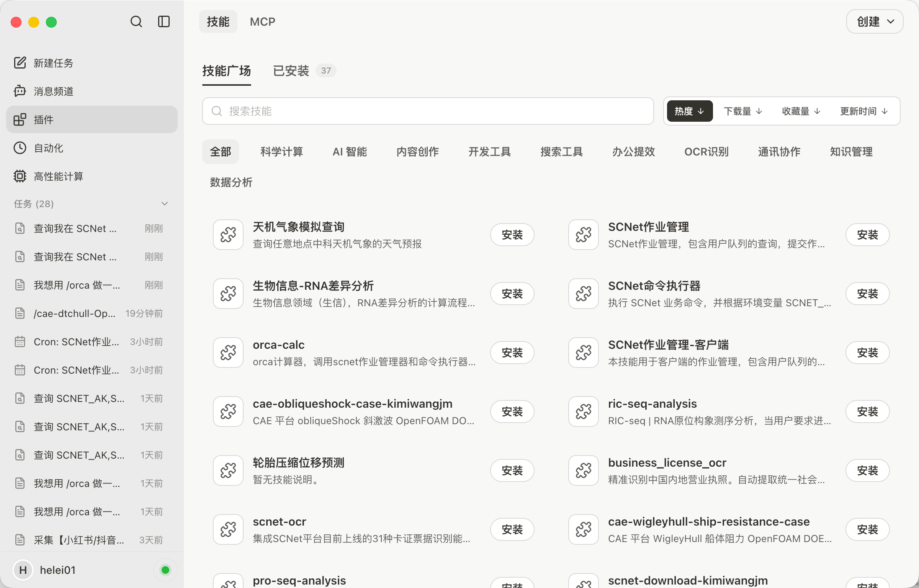Filter by OCR识别 category
This screenshot has width=919, height=588.
706,152
